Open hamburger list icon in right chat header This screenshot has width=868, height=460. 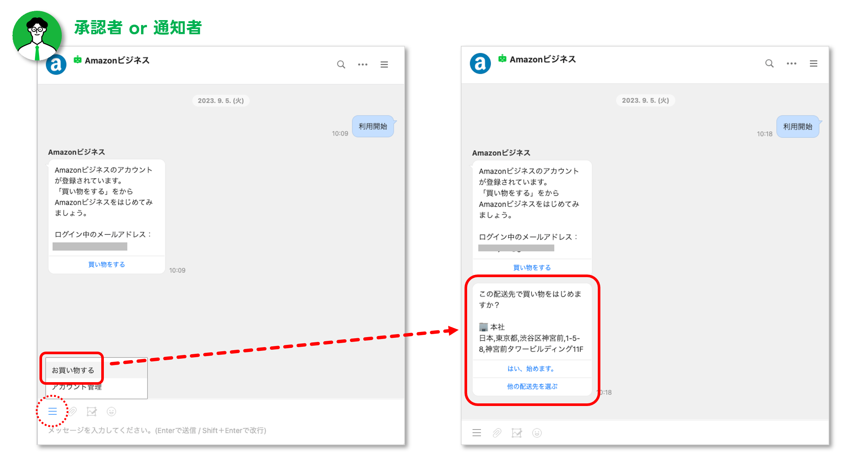(813, 64)
